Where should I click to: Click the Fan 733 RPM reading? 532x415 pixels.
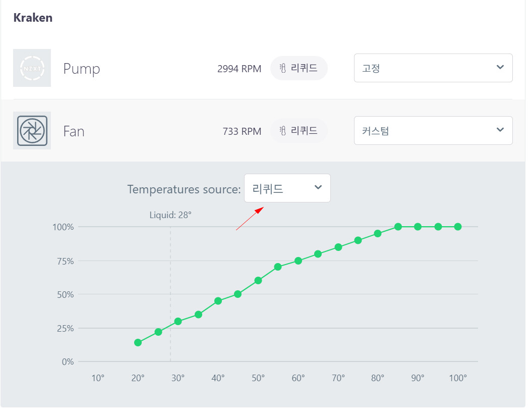tap(242, 132)
